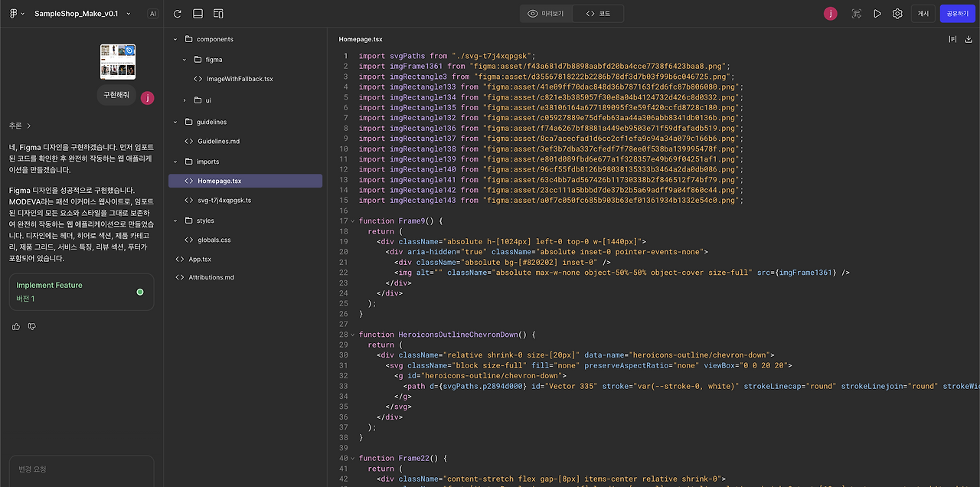Fold Frame9 function at line 17

pyautogui.click(x=353, y=221)
